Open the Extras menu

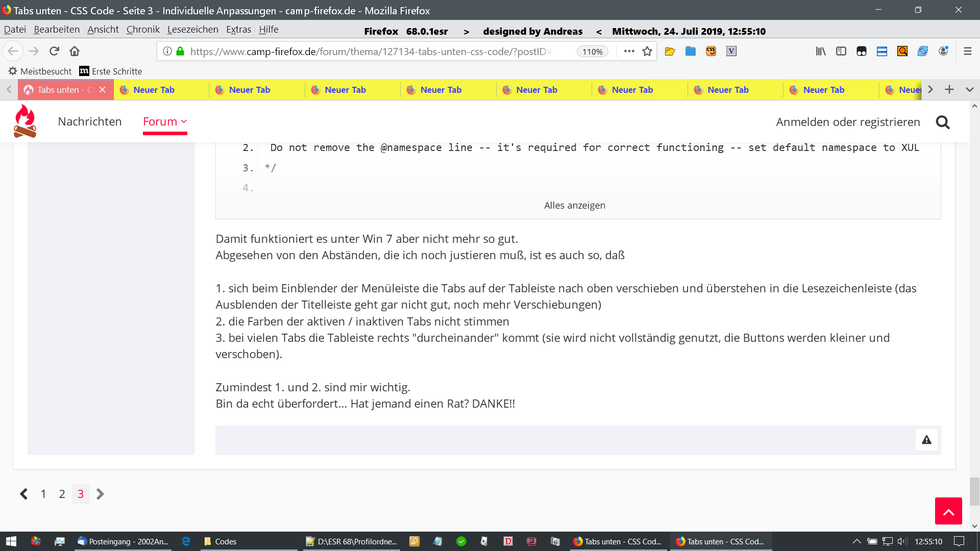coord(238,29)
